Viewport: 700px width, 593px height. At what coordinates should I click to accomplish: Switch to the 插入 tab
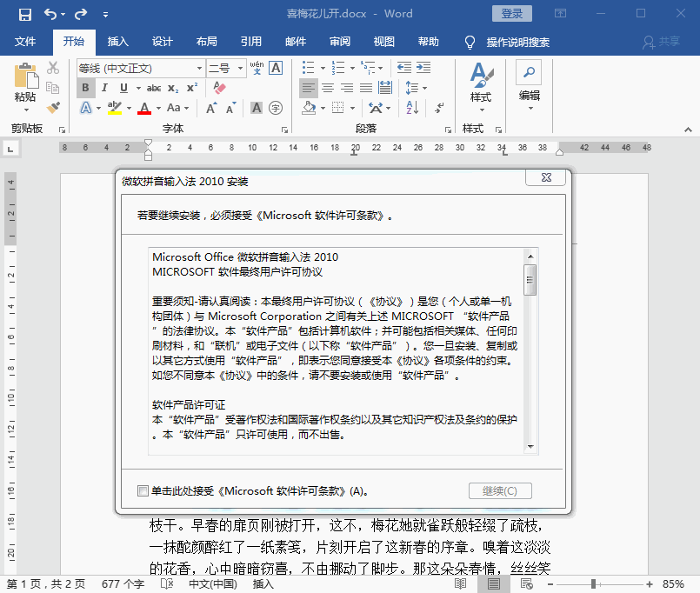pyautogui.click(x=118, y=42)
